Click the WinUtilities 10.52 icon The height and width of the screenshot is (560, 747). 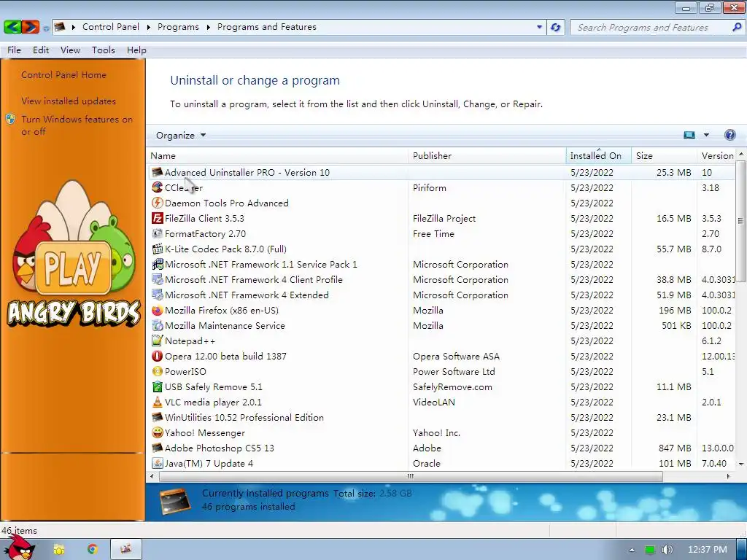click(x=158, y=418)
